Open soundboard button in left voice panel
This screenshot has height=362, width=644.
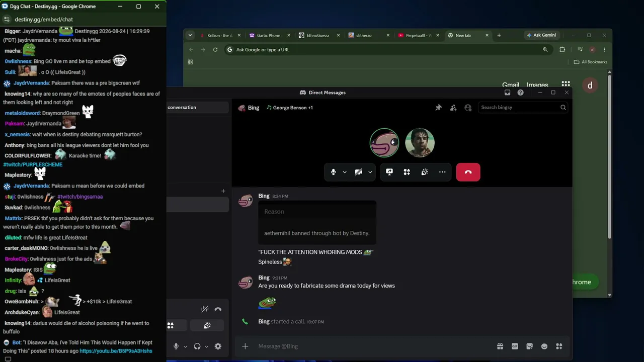(x=207, y=326)
